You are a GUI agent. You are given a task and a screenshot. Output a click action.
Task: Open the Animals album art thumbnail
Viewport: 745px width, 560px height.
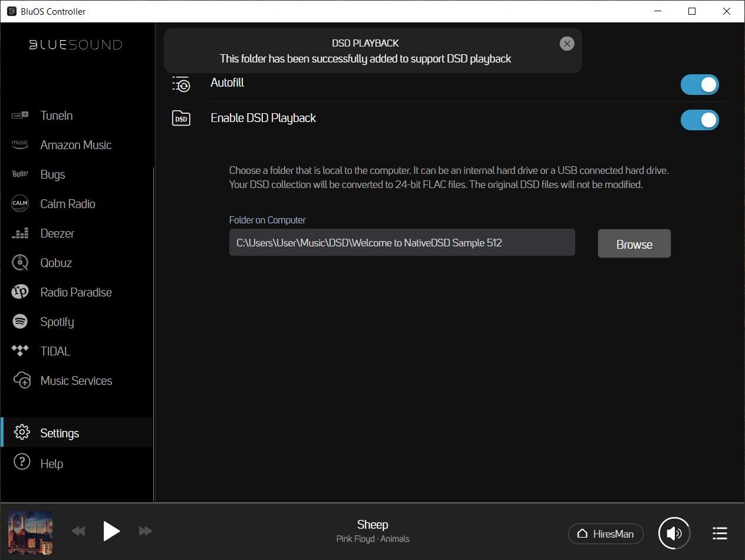point(30,532)
